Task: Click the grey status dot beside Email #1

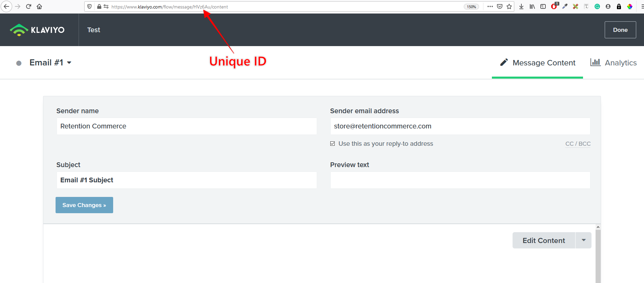Action: point(19,63)
